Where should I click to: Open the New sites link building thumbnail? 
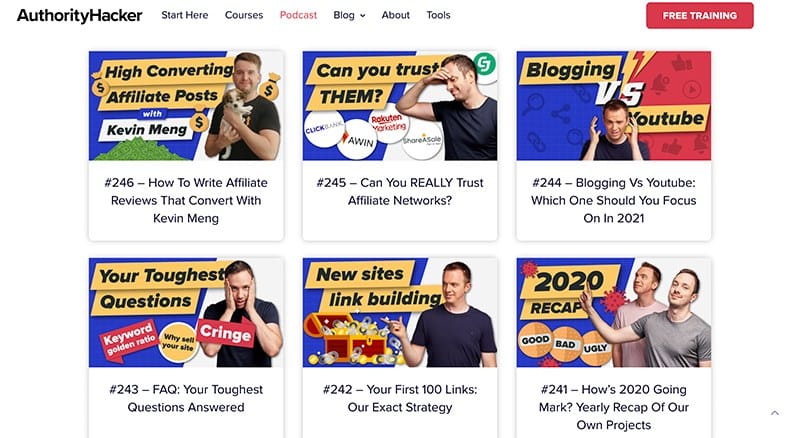(400, 312)
